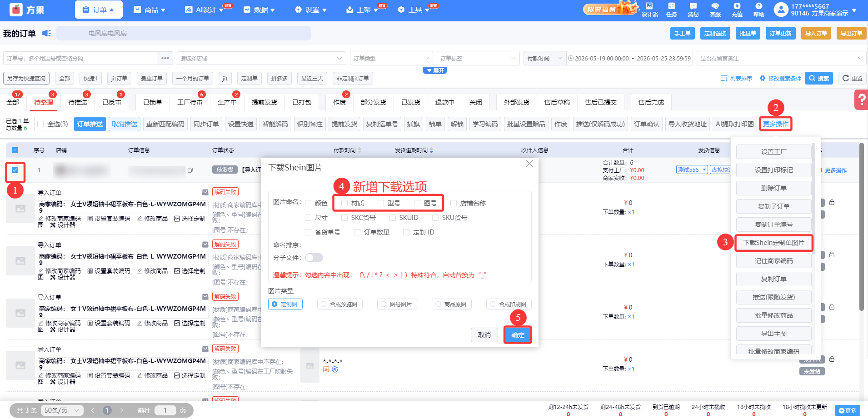Open the 商品 top menu dropdown
The width and height of the screenshot is (868, 419).
150,10
